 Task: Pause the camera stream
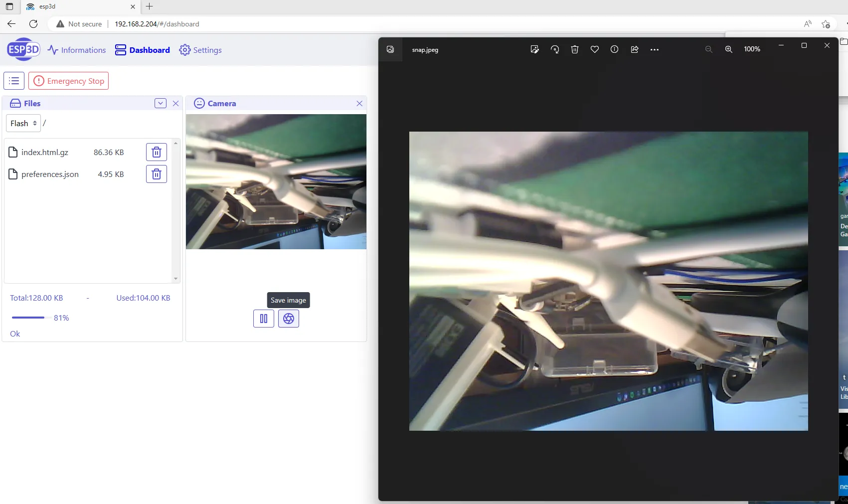coord(264,319)
